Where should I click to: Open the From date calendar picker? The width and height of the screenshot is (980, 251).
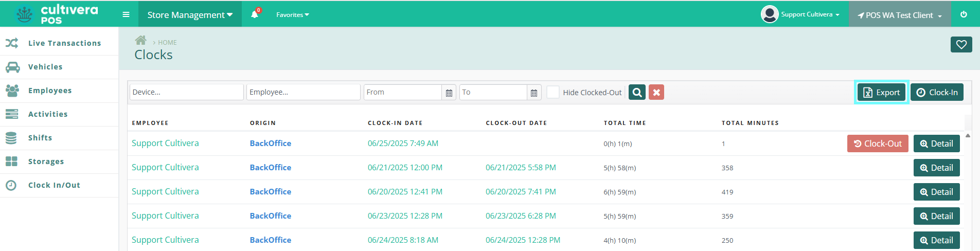pyautogui.click(x=449, y=93)
